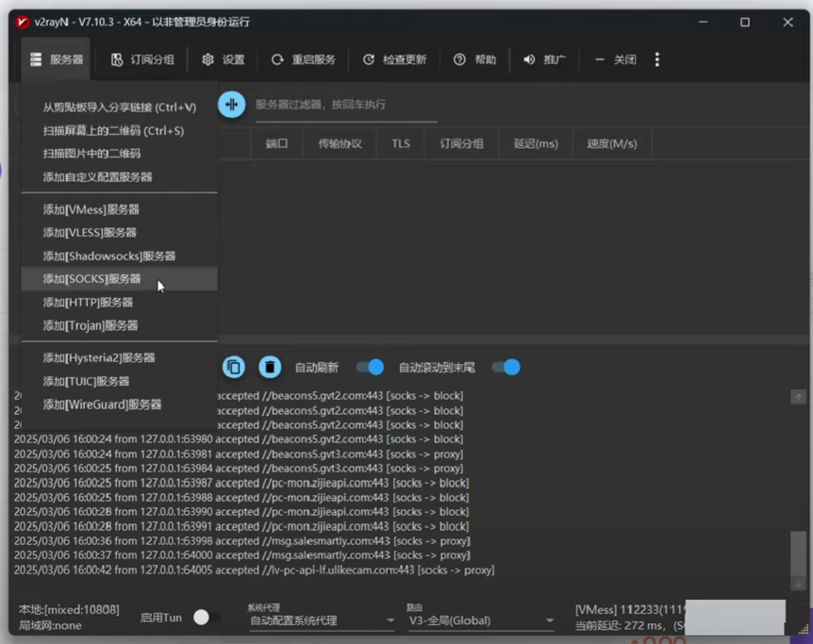The image size is (813, 644).
Task: Open the Subscription Group (订阅分组) toolbar menu
Action: [x=142, y=59]
